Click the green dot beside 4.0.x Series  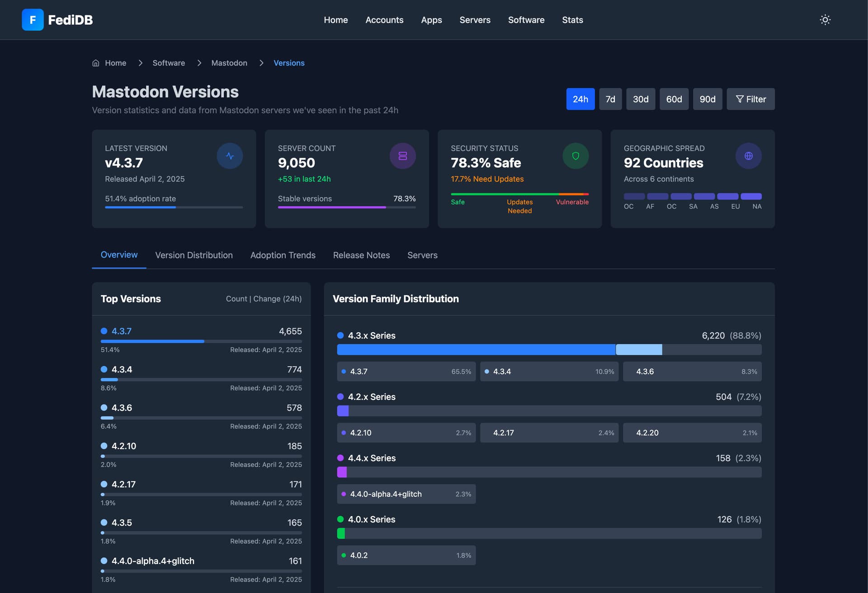point(340,519)
